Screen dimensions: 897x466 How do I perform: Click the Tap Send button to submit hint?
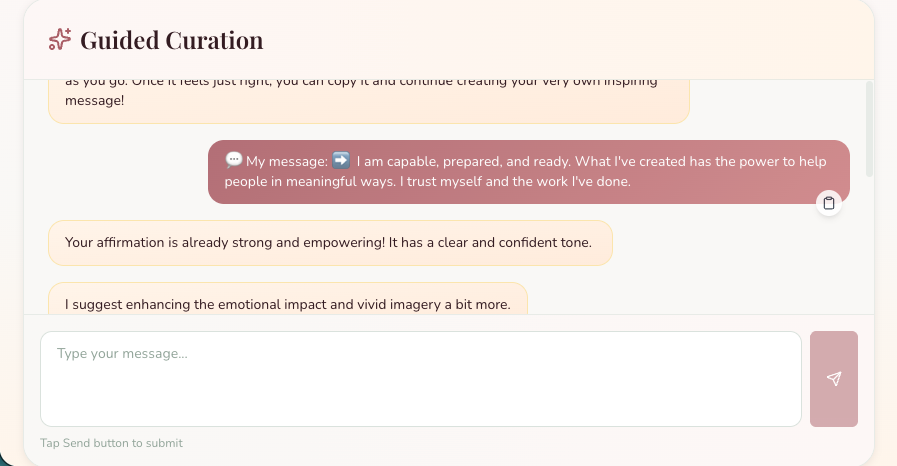click(x=112, y=443)
